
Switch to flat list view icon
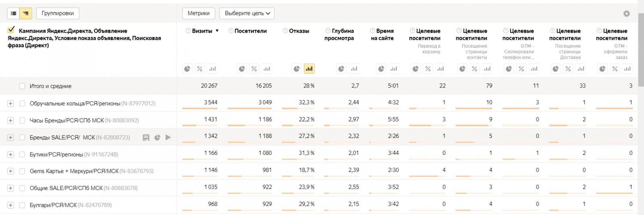[x=14, y=13]
